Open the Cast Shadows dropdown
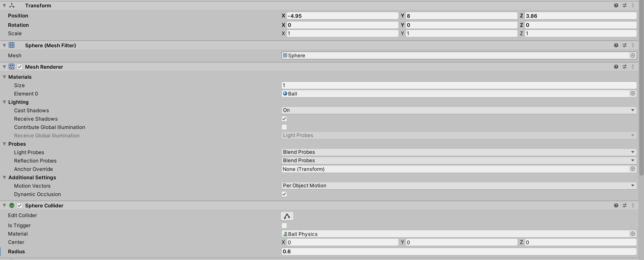 tap(459, 110)
